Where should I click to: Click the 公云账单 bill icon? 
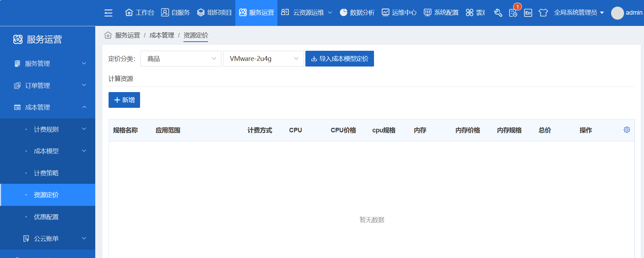(26, 238)
